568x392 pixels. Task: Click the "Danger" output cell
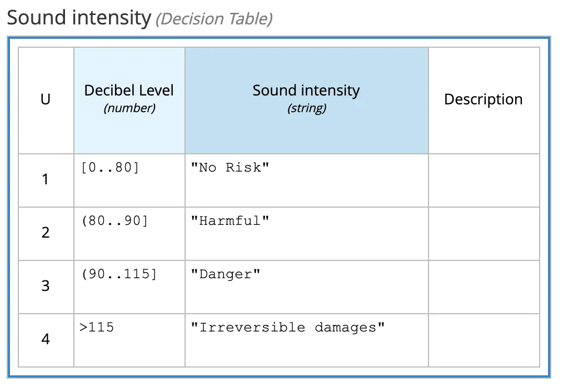coord(306,287)
